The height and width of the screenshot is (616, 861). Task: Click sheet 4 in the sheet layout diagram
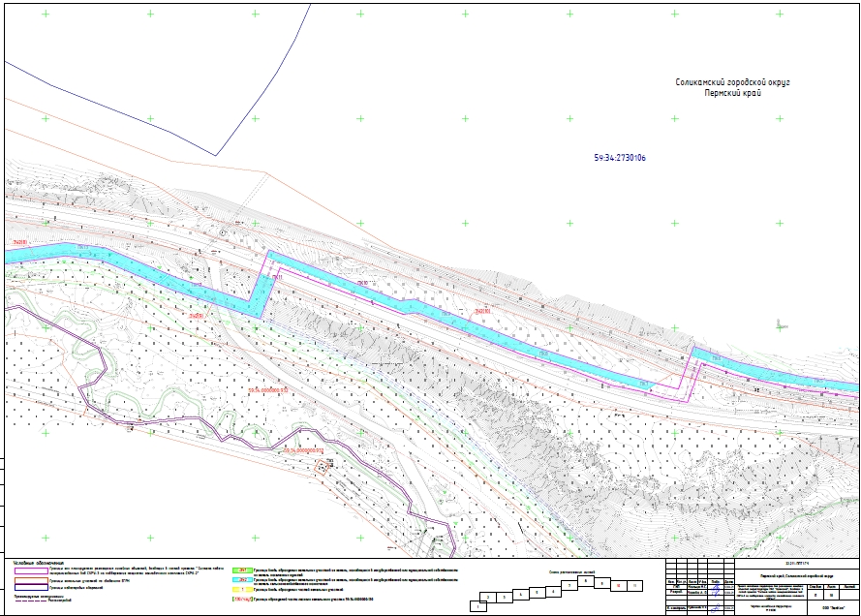click(520, 594)
